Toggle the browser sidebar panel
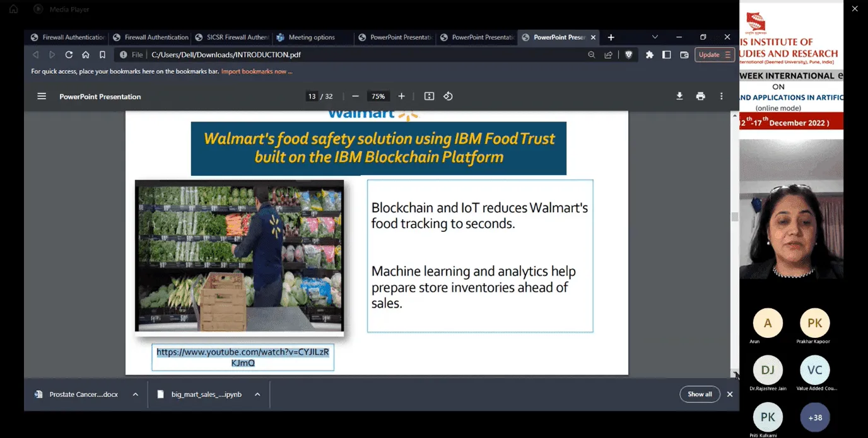 click(666, 55)
